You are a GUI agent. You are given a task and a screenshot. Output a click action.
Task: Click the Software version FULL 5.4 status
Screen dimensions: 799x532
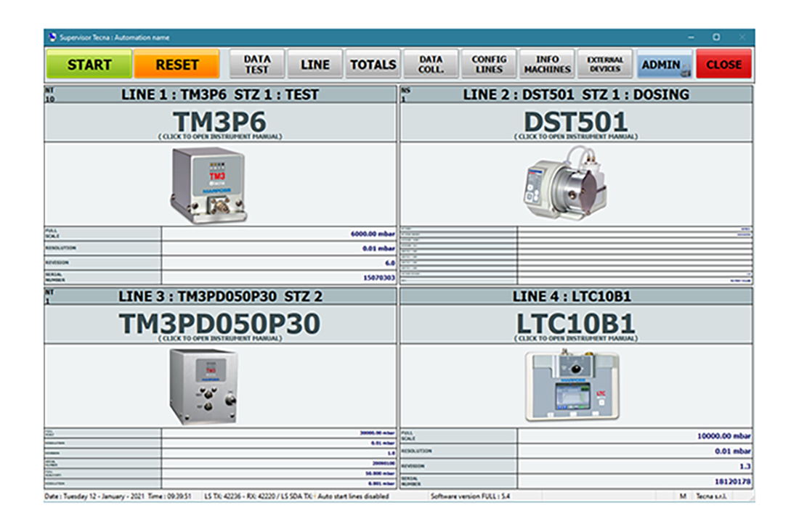(x=470, y=496)
